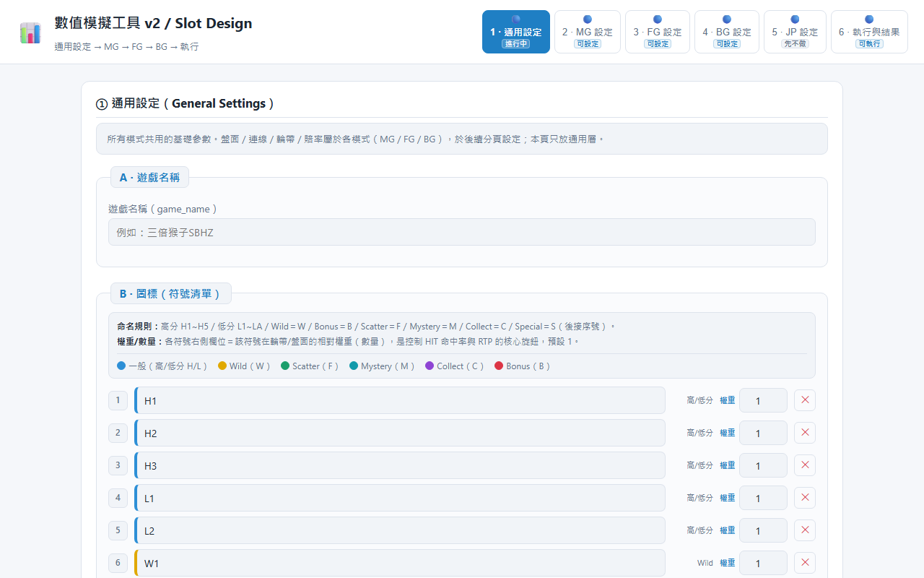Image resolution: width=924 pixels, height=578 pixels.
Task: Click the 高/低分 type label on the L2 row
Action: pos(699,530)
